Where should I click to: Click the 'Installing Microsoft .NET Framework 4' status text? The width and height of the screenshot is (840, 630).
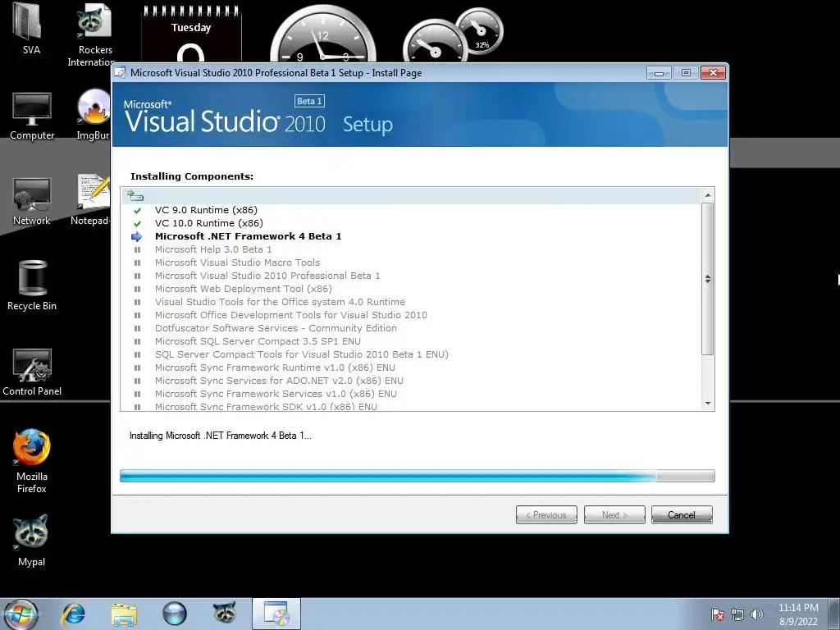click(x=220, y=436)
